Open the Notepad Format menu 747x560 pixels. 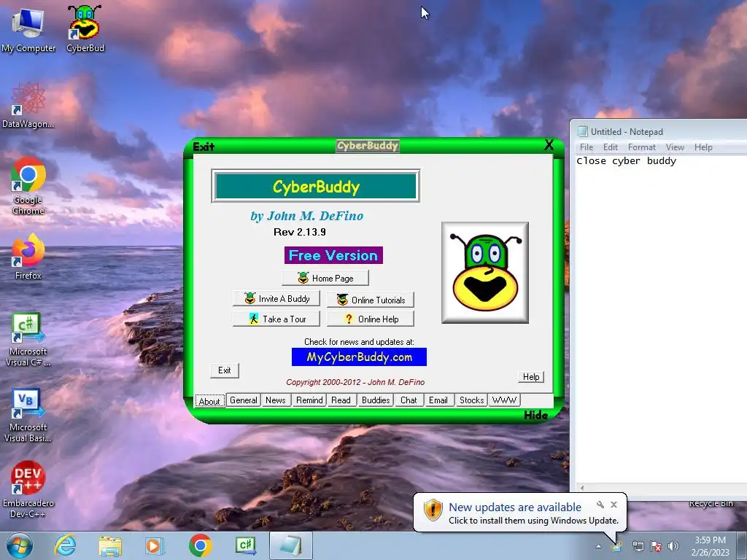coord(642,147)
